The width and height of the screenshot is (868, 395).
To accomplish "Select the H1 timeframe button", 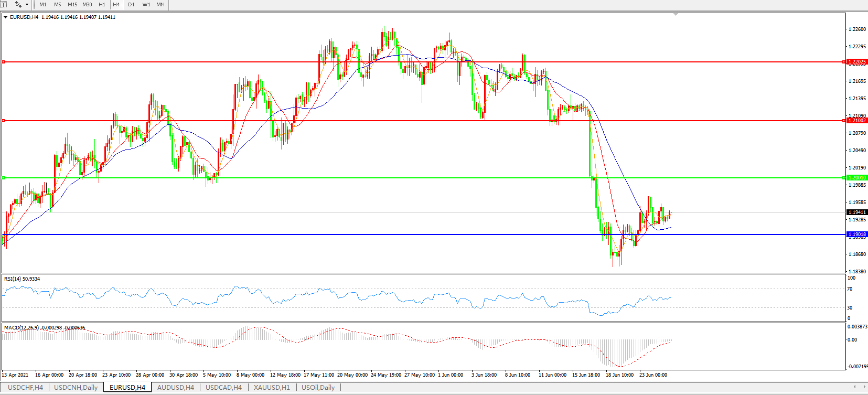I will [102, 4].
